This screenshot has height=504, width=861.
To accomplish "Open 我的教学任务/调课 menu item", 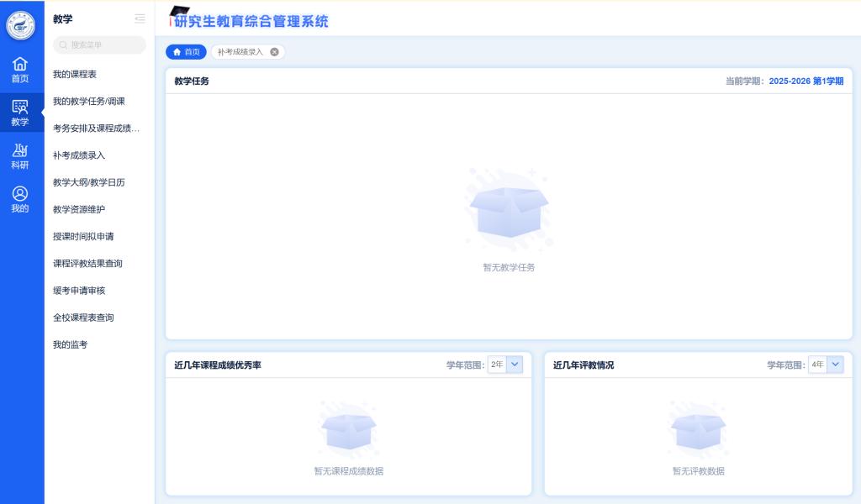I will pos(89,102).
